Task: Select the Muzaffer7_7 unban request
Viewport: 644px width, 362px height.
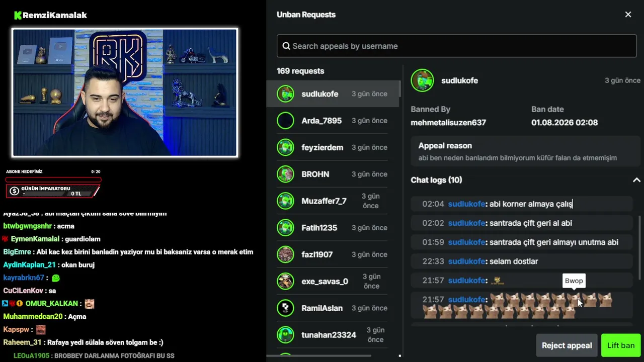Action: pyautogui.click(x=332, y=201)
